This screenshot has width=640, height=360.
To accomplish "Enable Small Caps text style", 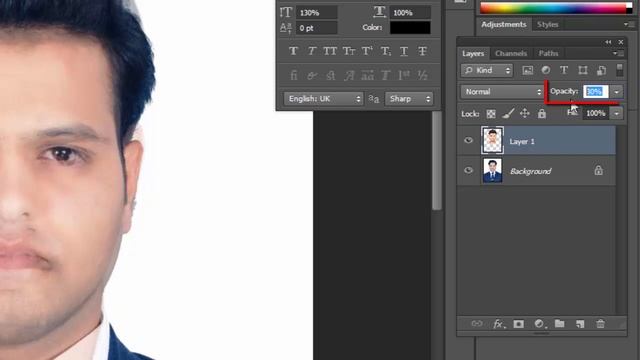I will 349,51.
